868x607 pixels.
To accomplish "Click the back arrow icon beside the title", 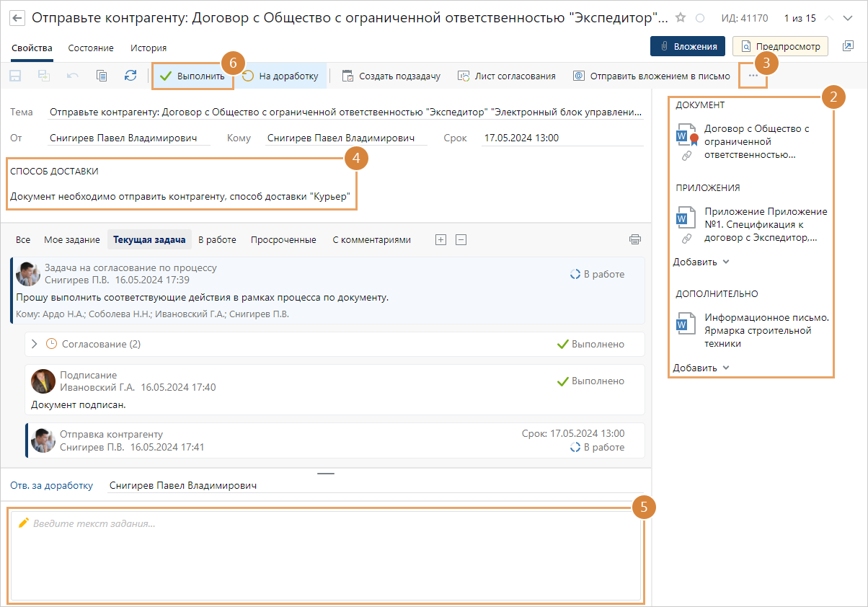I will (x=18, y=18).
